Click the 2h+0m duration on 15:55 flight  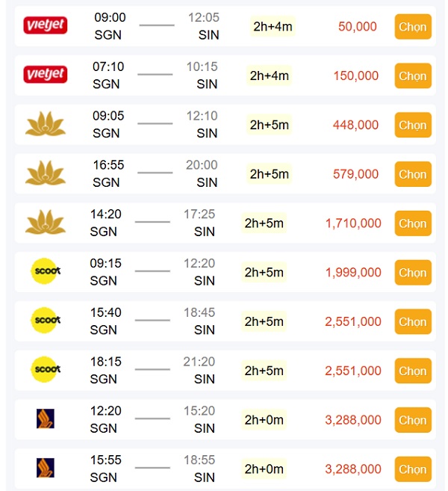pyautogui.click(x=264, y=469)
